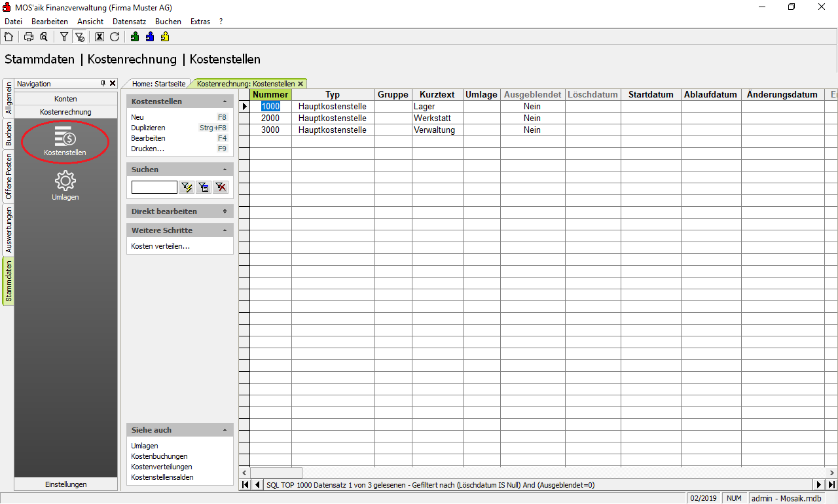The image size is (838, 504).
Task: Collapse the Siehe auch panel
Action: pos(225,430)
